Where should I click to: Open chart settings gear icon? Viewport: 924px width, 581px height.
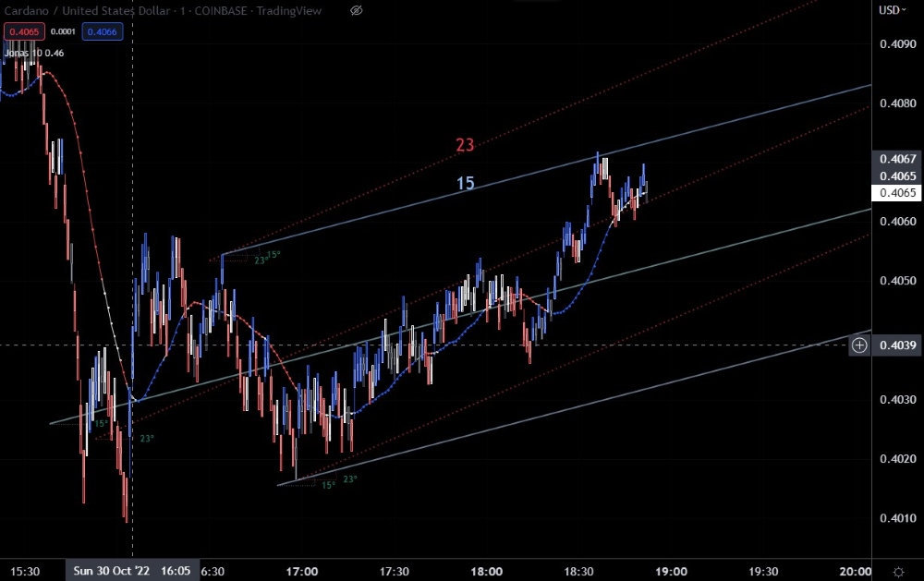click(x=899, y=572)
